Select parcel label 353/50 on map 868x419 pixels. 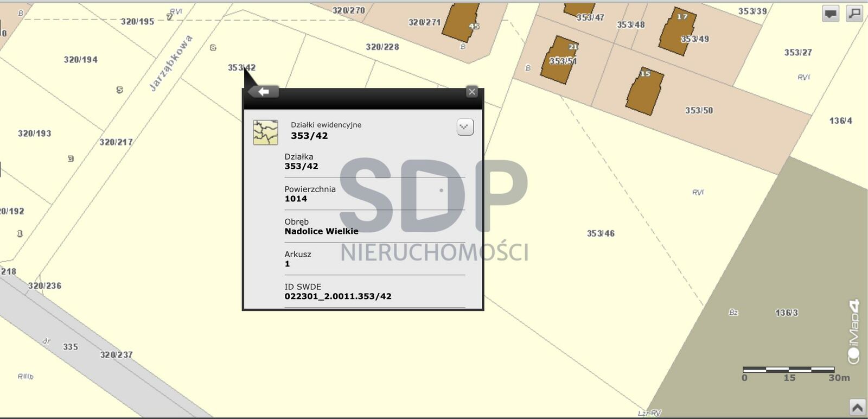(699, 110)
